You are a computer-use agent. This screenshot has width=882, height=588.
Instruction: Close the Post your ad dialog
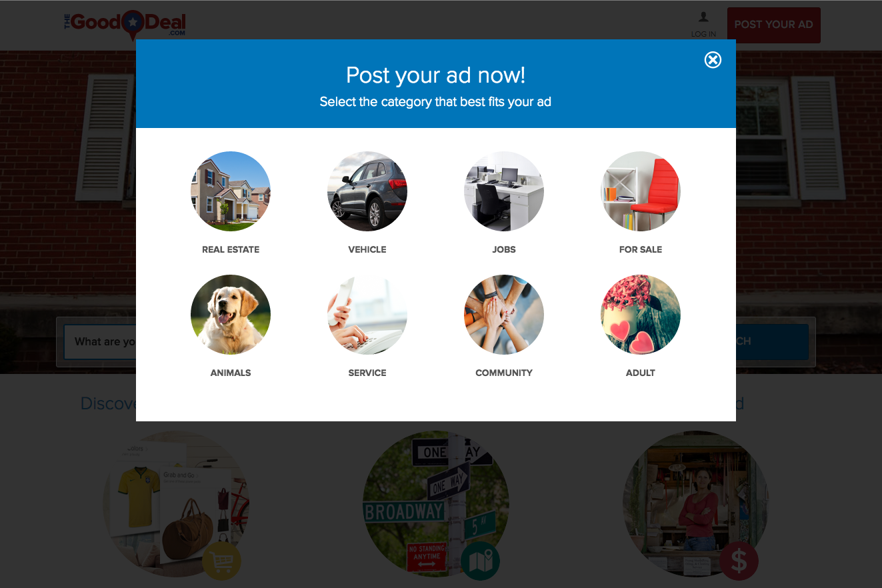tap(713, 60)
